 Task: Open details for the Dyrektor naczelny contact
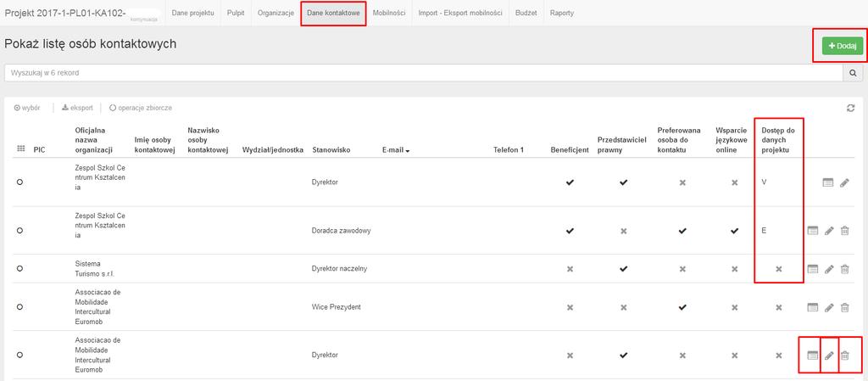tap(813, 269)
